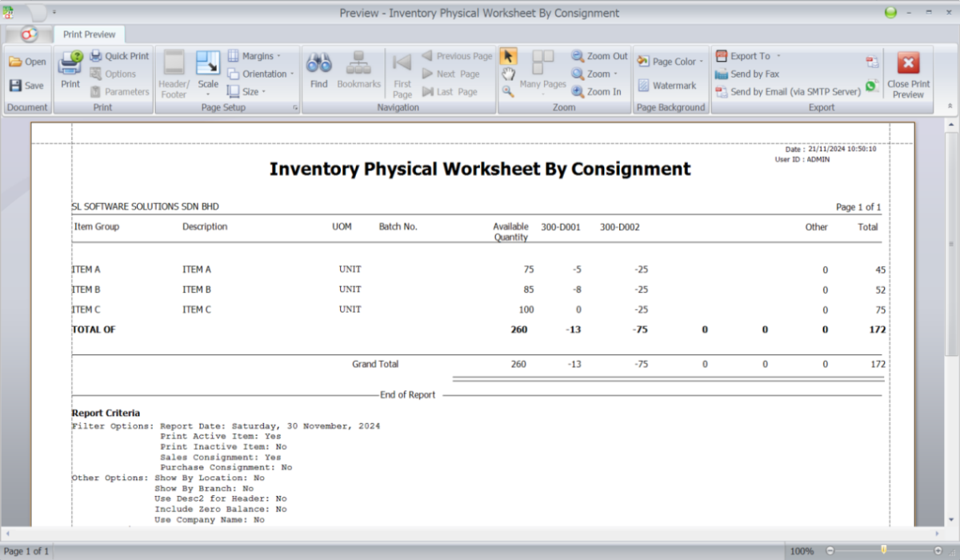Open the round application menu button

pos(29,34)
